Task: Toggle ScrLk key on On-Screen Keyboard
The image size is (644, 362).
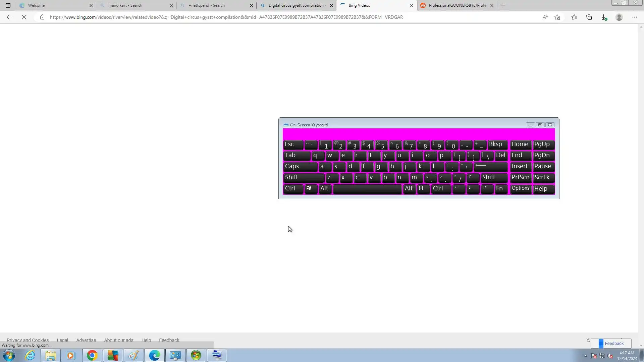Action: coord(543,178)
